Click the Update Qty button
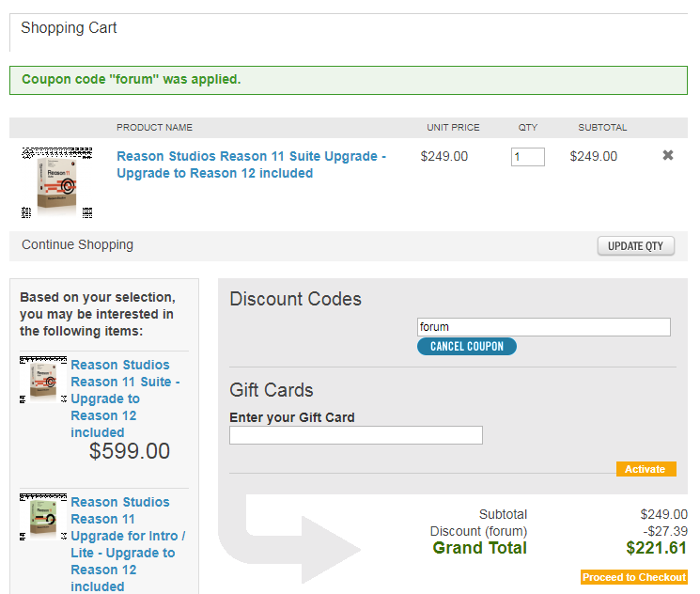This screenshot has height=594, width=700. [x=636, y=246]
